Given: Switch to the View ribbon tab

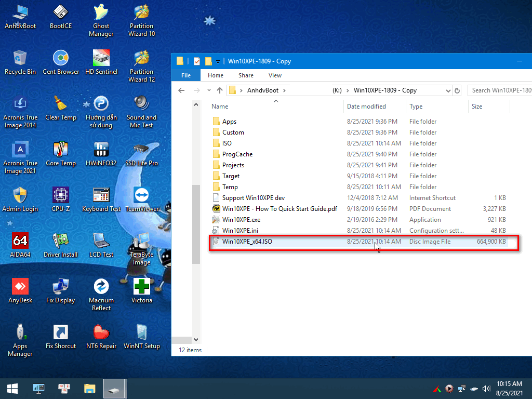Looking at the screenshot, I should [275, 75].
